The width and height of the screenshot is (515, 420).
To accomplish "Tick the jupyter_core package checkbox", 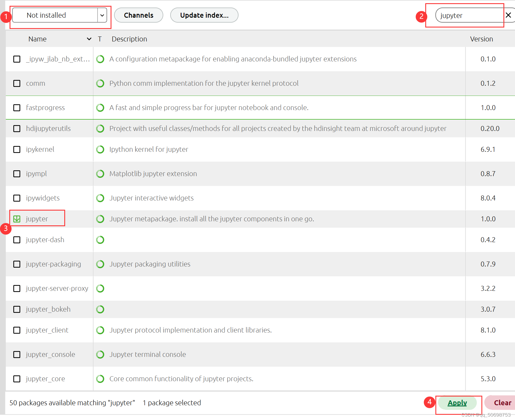I will coord(17,379).
